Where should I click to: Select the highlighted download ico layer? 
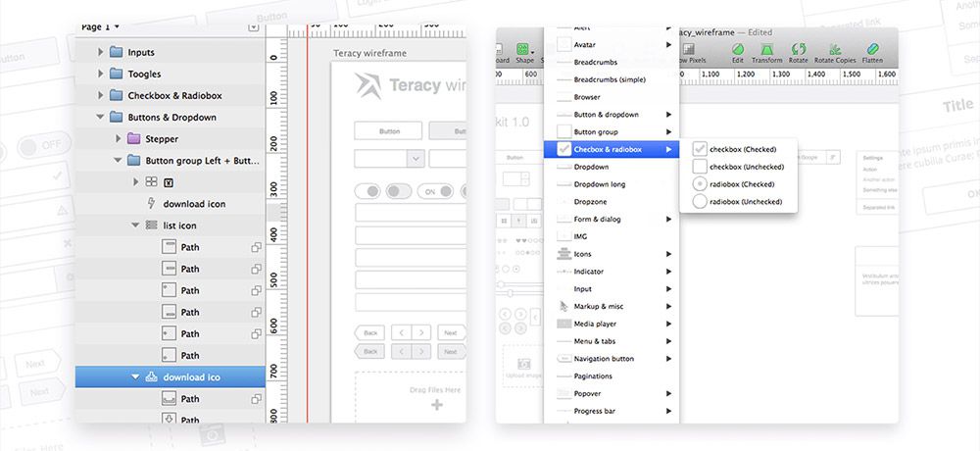pos(191,377)
